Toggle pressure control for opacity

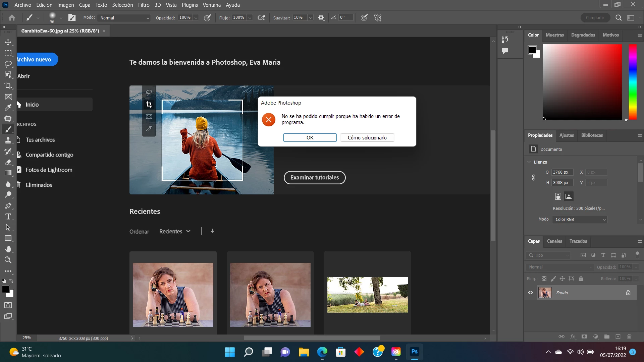coord(208,18)
